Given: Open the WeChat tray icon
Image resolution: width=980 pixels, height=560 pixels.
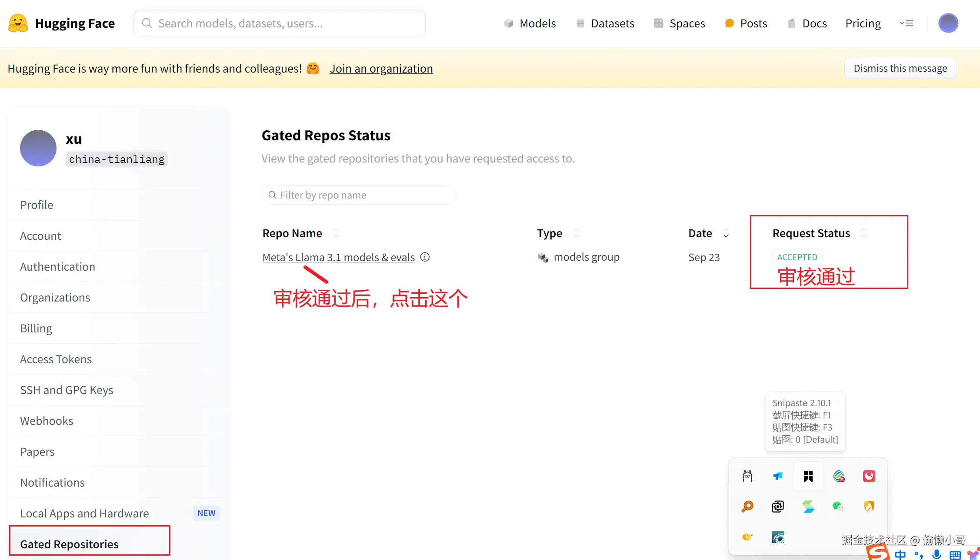Looking at the screenshot, I should coord(838,506).
